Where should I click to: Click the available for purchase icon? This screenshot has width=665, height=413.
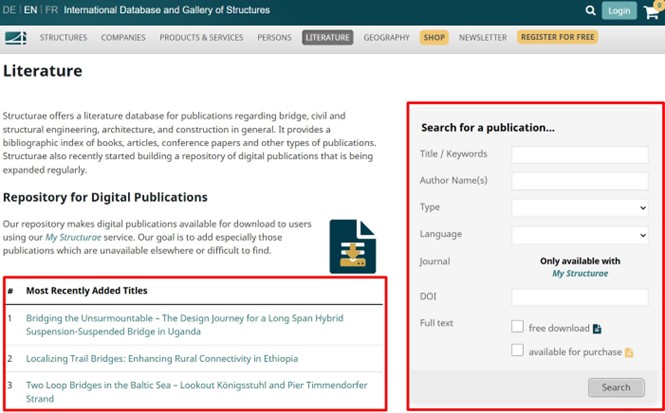pyautogui.click(x=629, y=352)
